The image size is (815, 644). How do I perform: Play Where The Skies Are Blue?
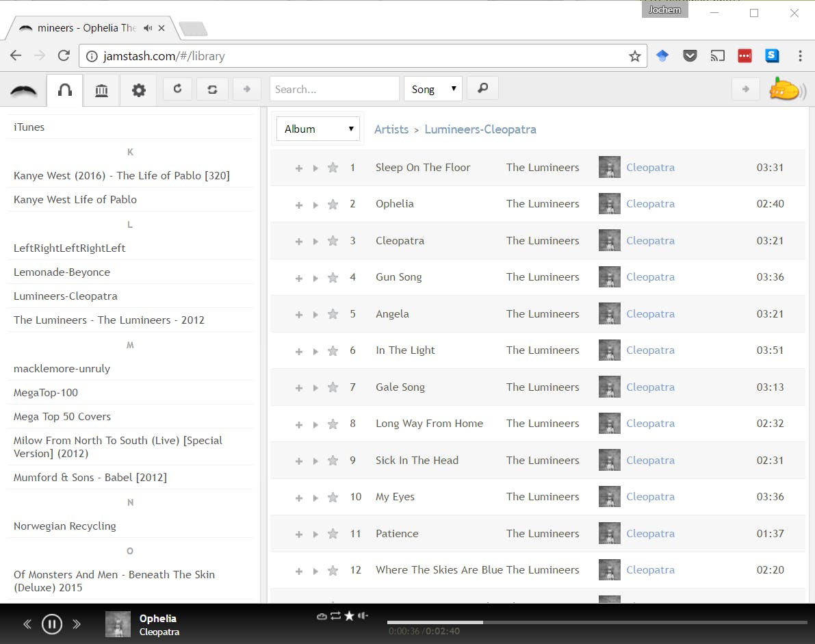click(x=315, y=571)
